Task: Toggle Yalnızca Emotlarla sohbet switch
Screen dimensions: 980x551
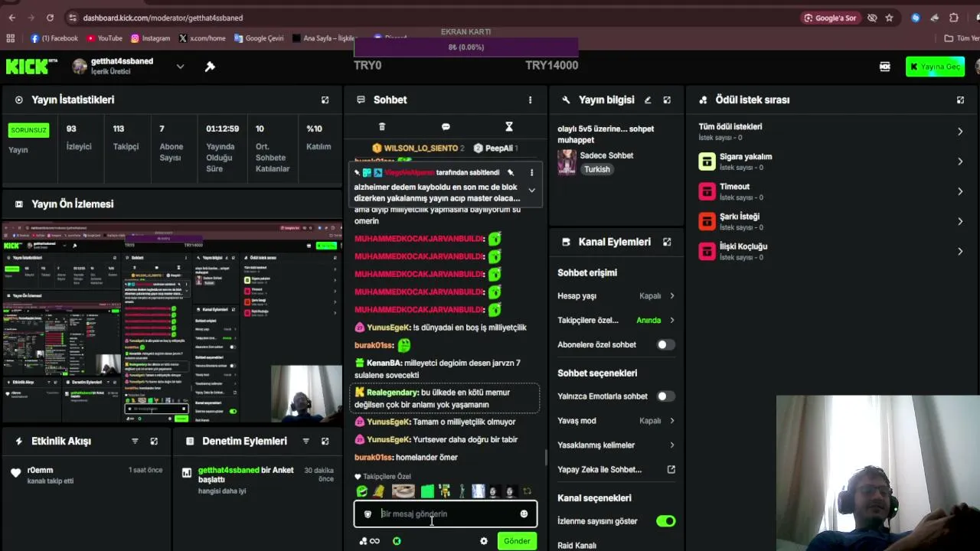Action: tap(666, 396)
